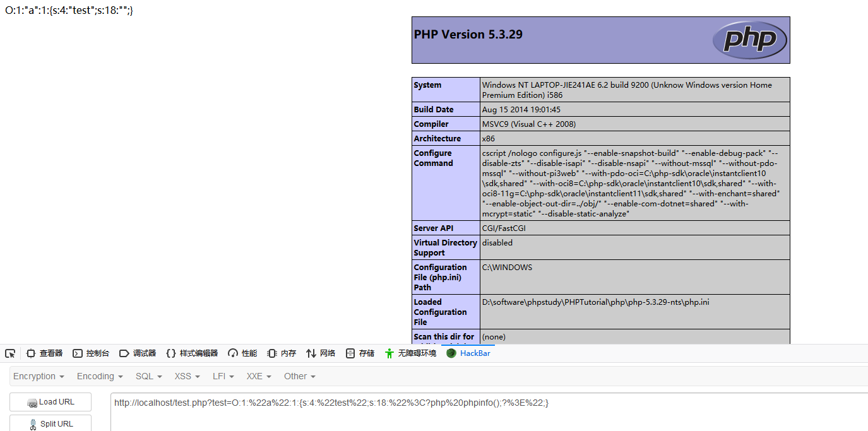Open the Debugger (调试器) tab
The image size is (868, 431).
point(138,353)
